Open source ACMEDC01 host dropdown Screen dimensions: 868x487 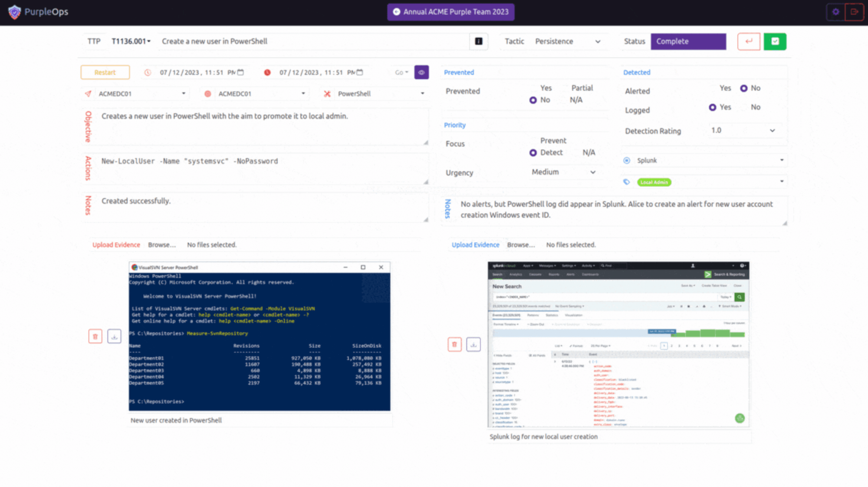(x=142, y=93)
